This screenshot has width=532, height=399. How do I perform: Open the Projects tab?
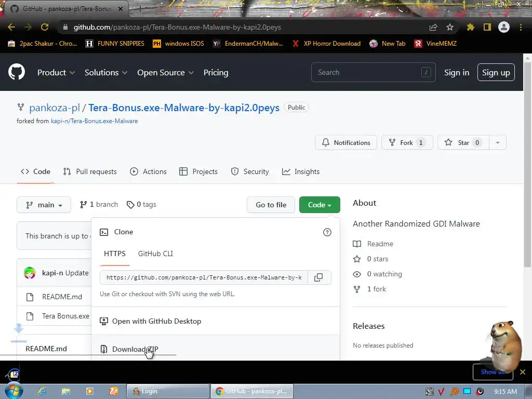tap(198, 171)
